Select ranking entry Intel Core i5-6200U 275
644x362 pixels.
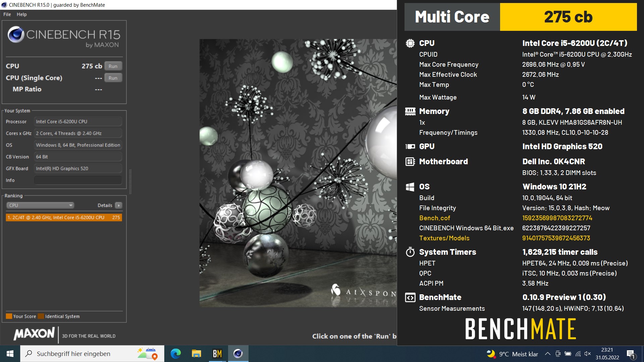(64, 218)
